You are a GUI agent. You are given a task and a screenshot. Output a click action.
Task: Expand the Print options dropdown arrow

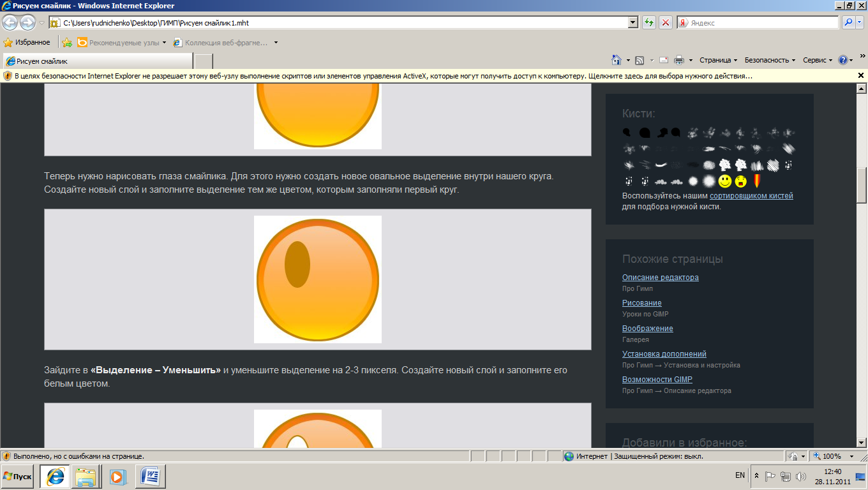point(691,61)
